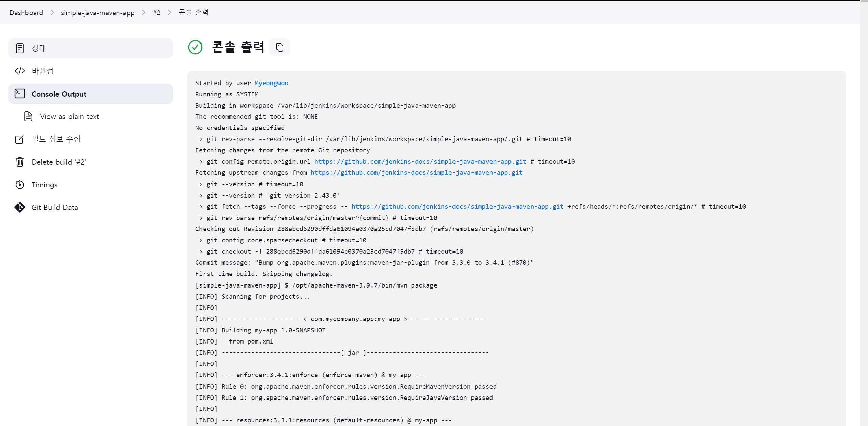The height and width of the screenshot is (426, 868).
Task: Click the 바뀐점 code brackets icon
Action: (20, 71)
